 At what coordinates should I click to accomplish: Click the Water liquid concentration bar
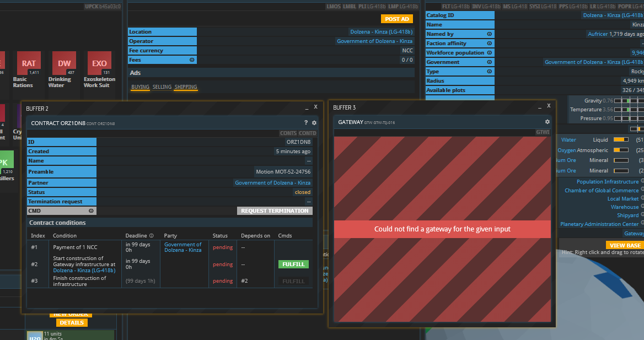621,140
